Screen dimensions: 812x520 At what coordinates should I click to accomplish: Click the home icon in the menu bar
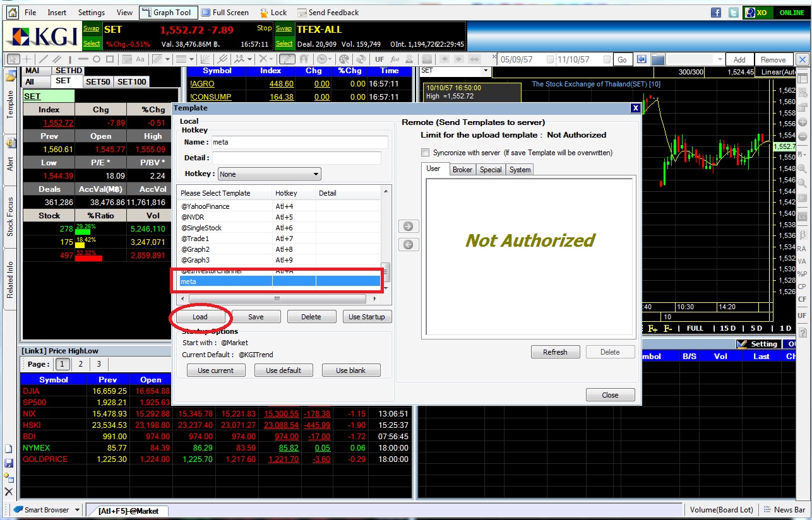pyautogui.click(x=12, y=13)
